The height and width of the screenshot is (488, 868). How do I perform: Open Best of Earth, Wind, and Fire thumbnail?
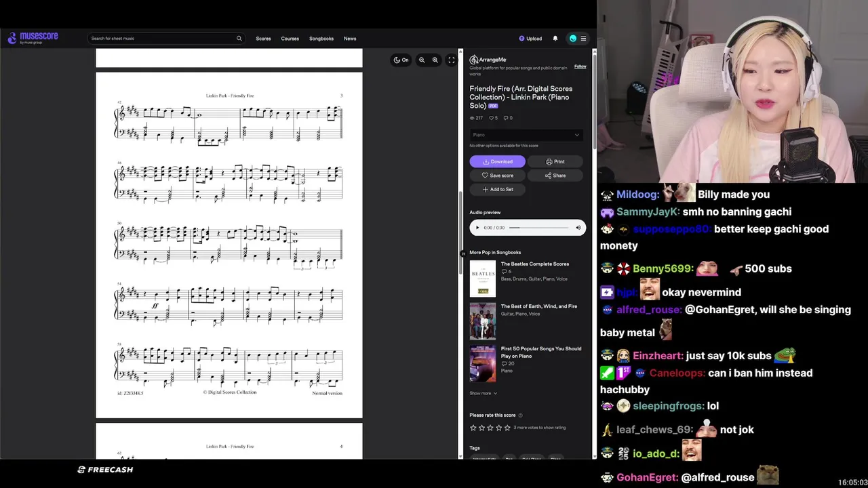click(x=482, y=321)
